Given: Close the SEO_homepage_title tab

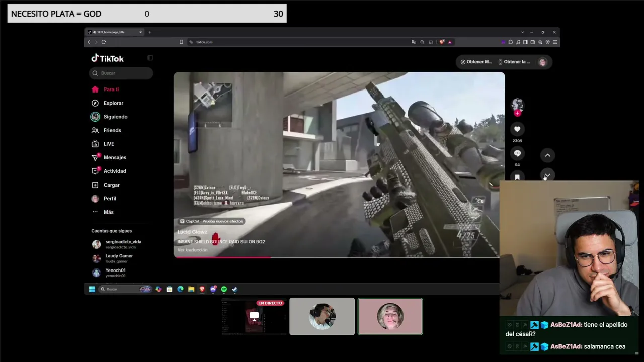Looking at the screenshot, I should (140, 32).
